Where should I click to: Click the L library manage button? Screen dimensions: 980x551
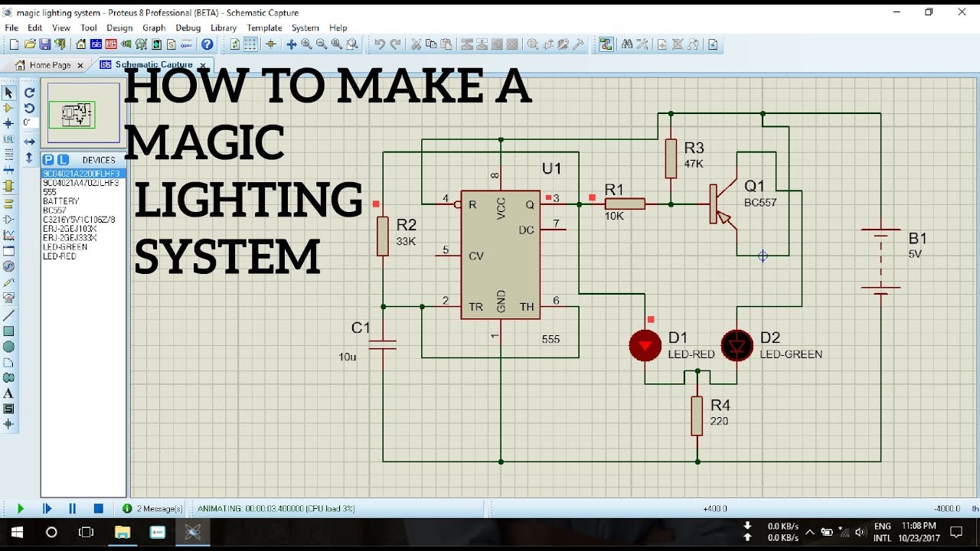coord(63,160)
